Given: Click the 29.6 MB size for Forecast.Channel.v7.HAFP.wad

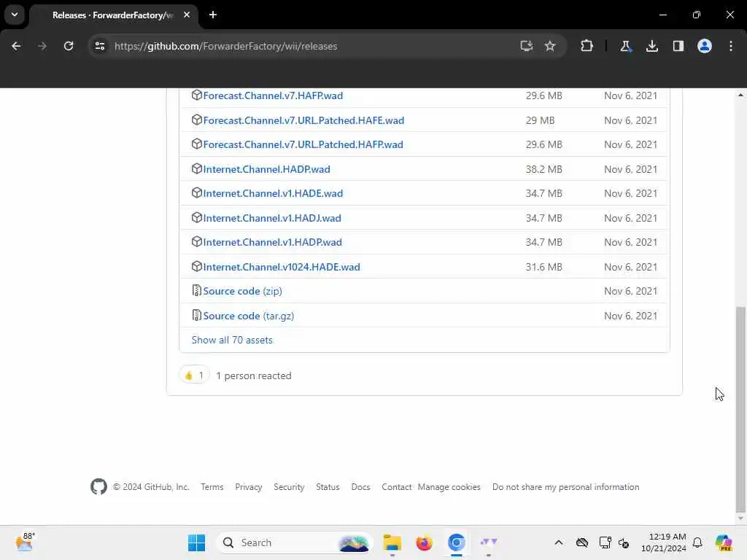Looking at the screenshot, I should (x=544, y=96).
